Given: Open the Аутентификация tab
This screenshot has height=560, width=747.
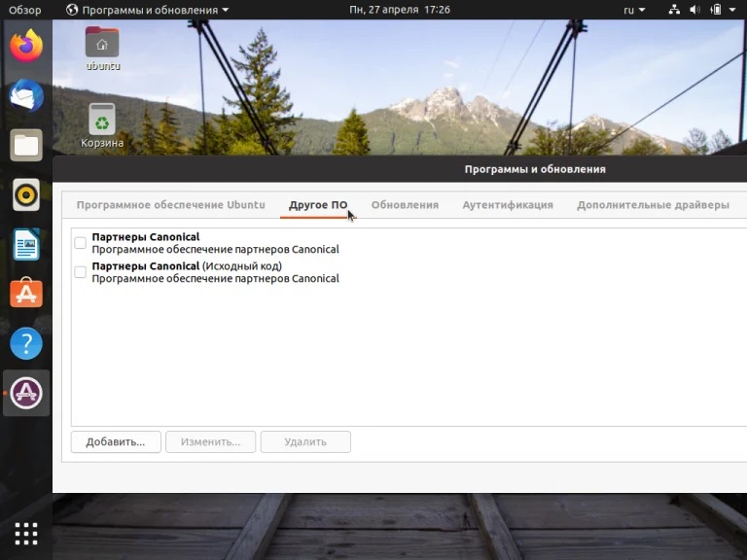Looking at the screenshot, I should point(508,205).
